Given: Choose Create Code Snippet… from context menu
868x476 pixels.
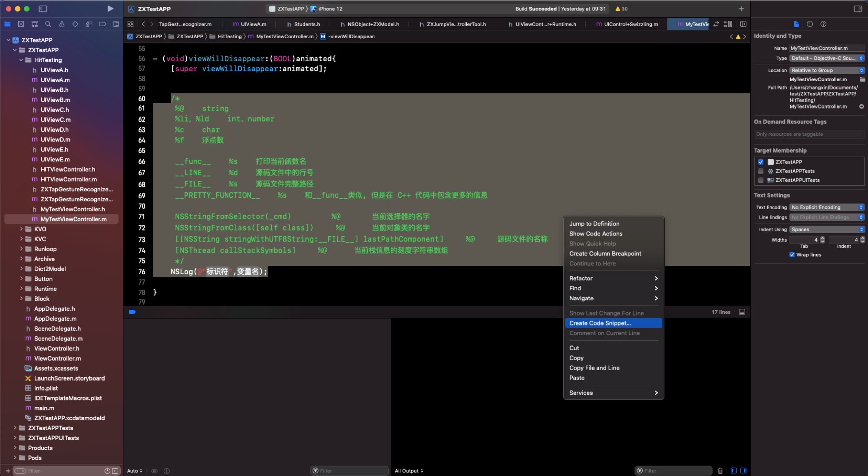Looking at the screenshot, I should pos(600,323).
